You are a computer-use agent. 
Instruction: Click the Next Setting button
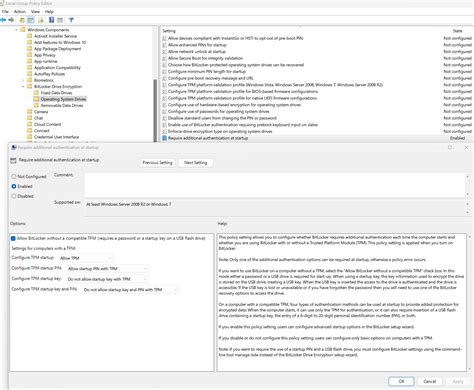coord(196,163)
